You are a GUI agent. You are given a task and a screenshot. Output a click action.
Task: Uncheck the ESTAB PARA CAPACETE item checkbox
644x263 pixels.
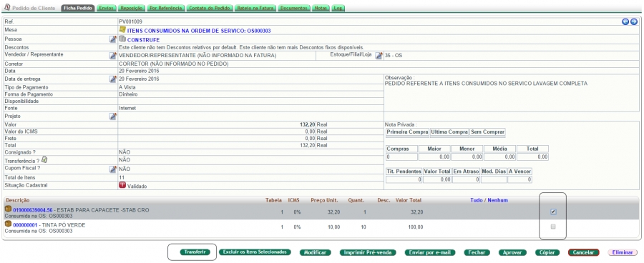(x=553, y=212)
